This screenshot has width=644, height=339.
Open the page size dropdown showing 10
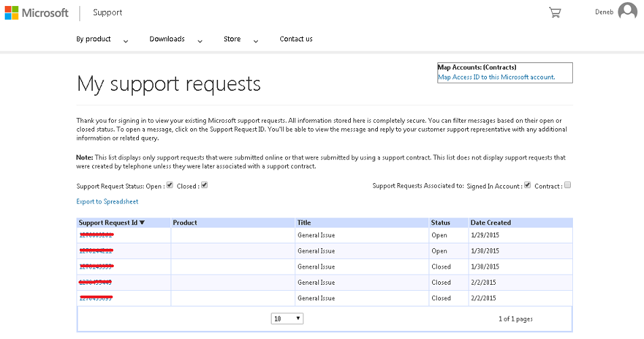click(287, 319)
